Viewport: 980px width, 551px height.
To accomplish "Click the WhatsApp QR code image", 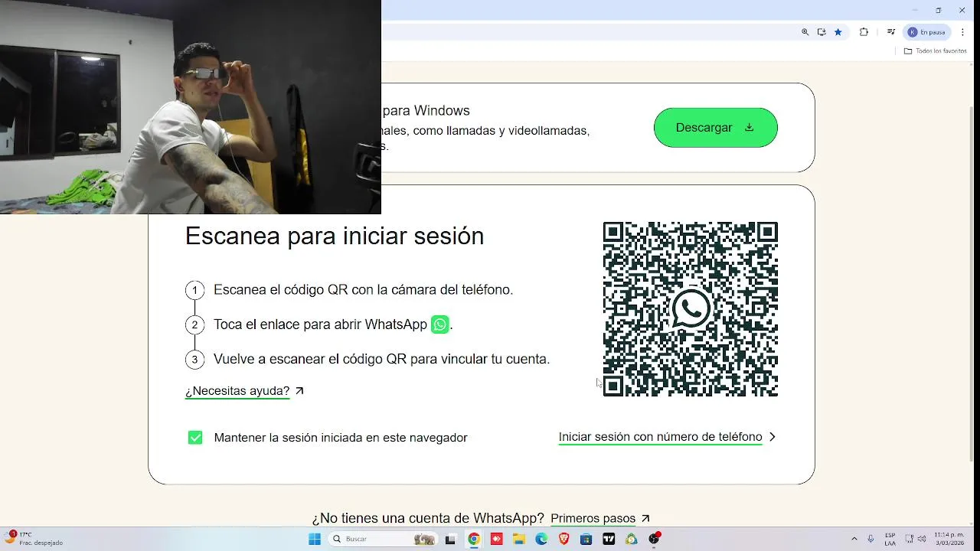I will point(691,309).
